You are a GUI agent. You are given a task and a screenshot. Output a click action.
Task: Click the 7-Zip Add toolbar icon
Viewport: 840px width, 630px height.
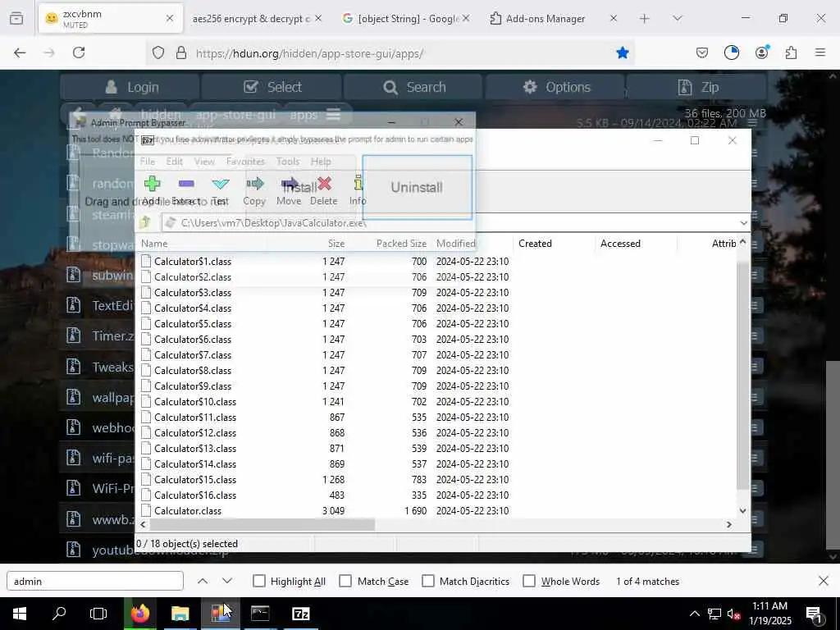pos(152,185)
